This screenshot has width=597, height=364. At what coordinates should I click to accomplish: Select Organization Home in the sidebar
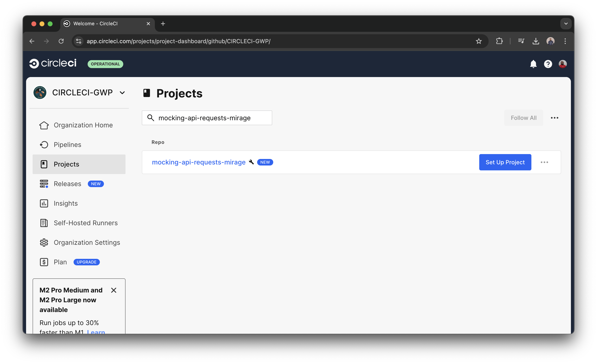83,125
